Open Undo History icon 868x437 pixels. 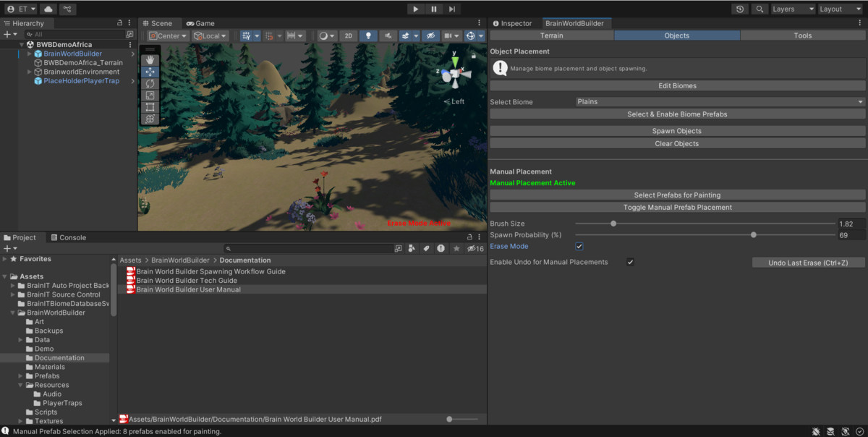739,9
